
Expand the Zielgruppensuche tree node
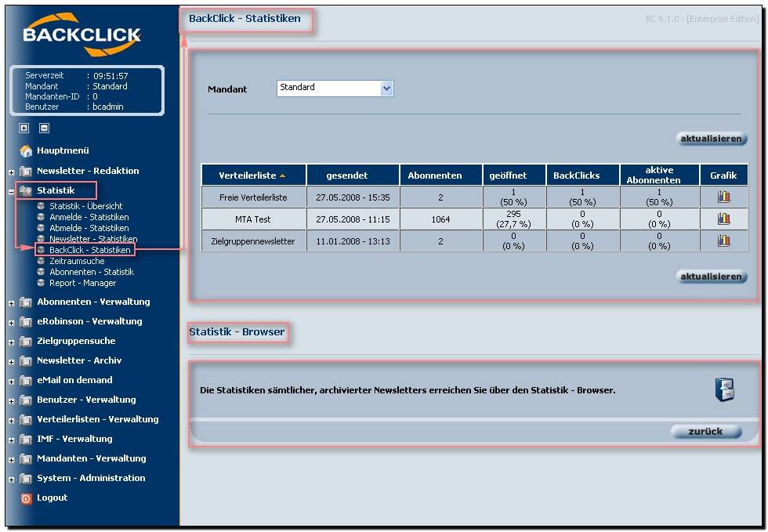(x=11, y=342)
